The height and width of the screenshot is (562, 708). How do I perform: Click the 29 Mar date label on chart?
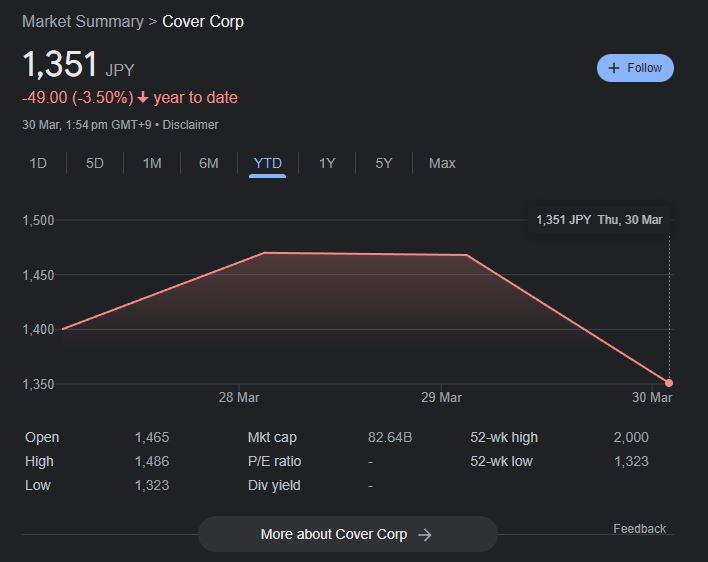click(441, 398)
